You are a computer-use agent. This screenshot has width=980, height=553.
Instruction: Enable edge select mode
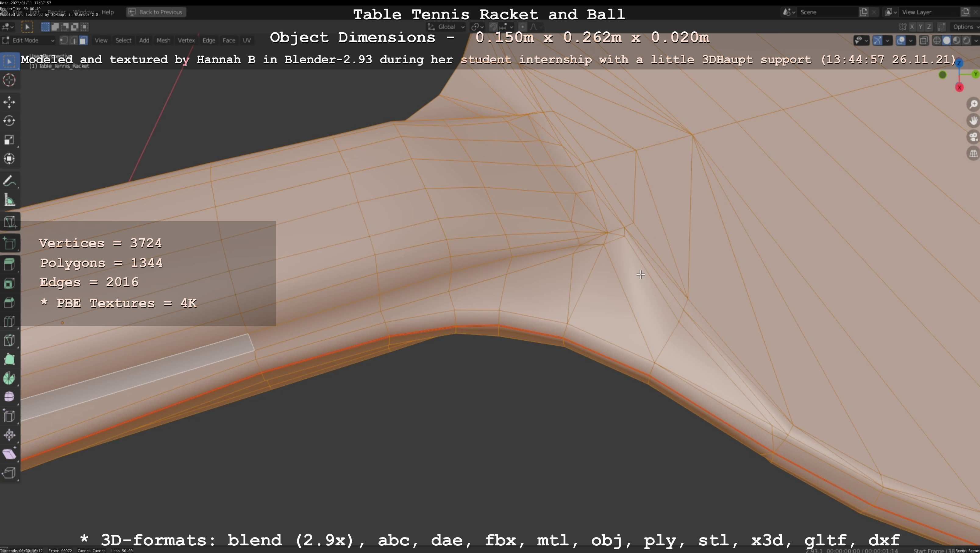[74, 40]
